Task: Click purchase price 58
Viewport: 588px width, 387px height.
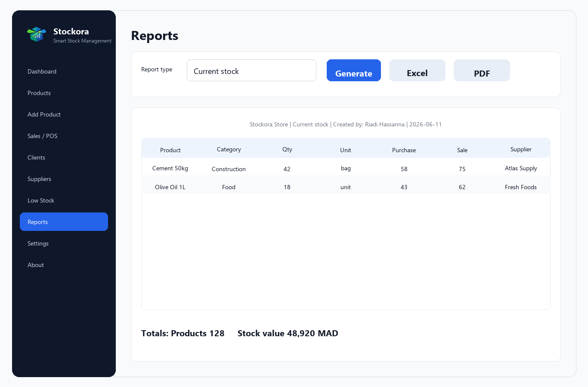Action: (404, 169)
